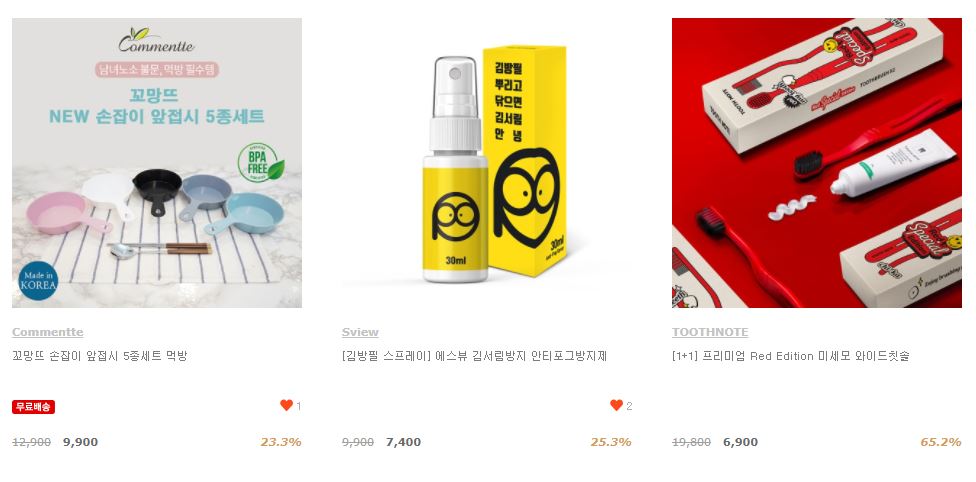The width and height of the screenshot is (976, 482).
Task: Click the 무료배송 free shipping badge
Action: pyautogui.click(x=34, y=407)
